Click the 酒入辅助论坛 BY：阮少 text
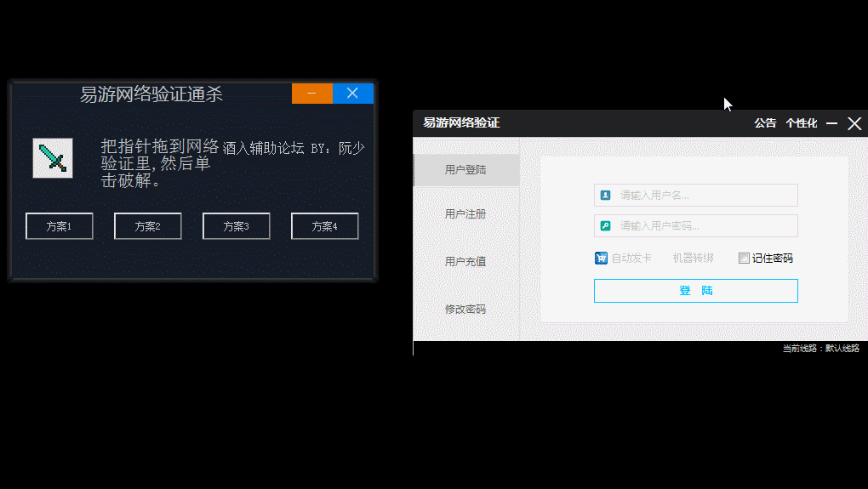This screenshot has height=489, width=868. (x=294, y=148)
